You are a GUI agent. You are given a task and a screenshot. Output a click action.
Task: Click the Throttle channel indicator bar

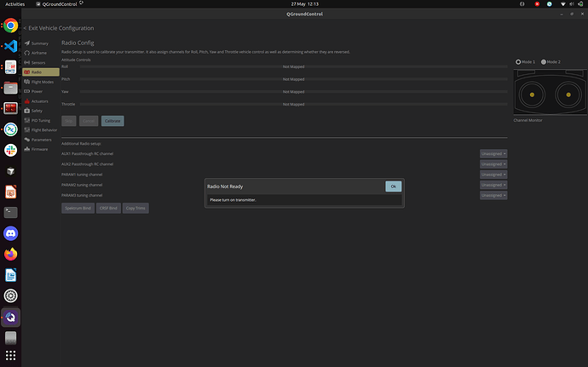(x=294, y=104)
